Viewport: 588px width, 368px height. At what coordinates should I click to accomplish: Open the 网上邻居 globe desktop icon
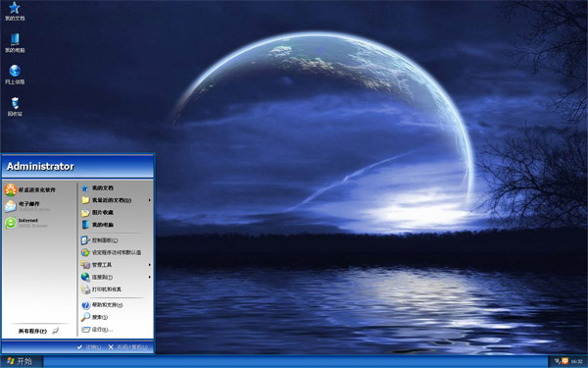tap(15, 75)
